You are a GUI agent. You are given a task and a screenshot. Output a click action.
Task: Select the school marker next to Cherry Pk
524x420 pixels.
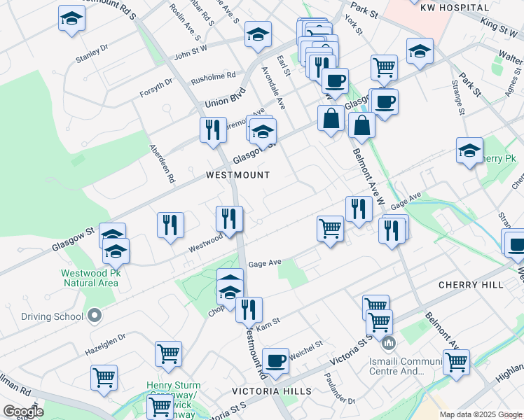click(x=469, y=150)
